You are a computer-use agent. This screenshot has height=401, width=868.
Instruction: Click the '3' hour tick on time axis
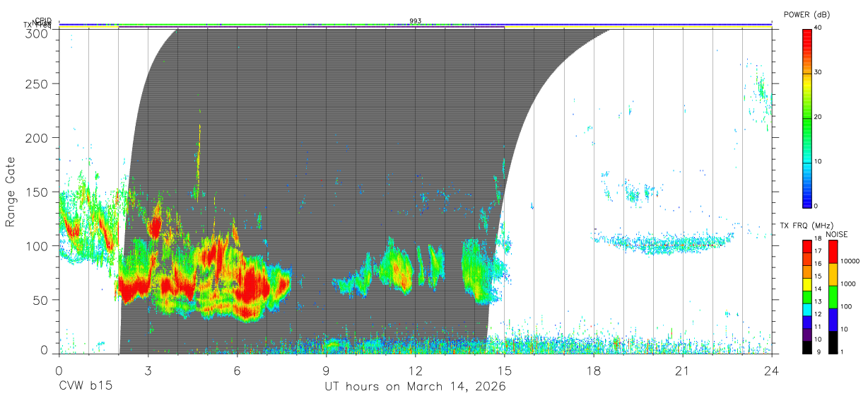tap(148, 370)
